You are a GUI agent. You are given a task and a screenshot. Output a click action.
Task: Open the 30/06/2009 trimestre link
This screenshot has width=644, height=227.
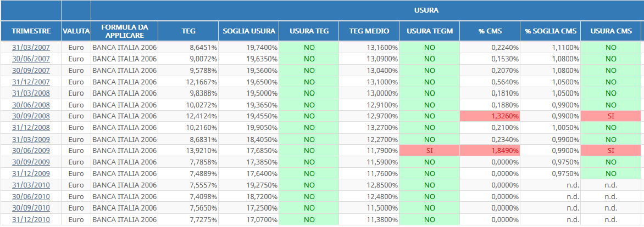pos(31,151)
